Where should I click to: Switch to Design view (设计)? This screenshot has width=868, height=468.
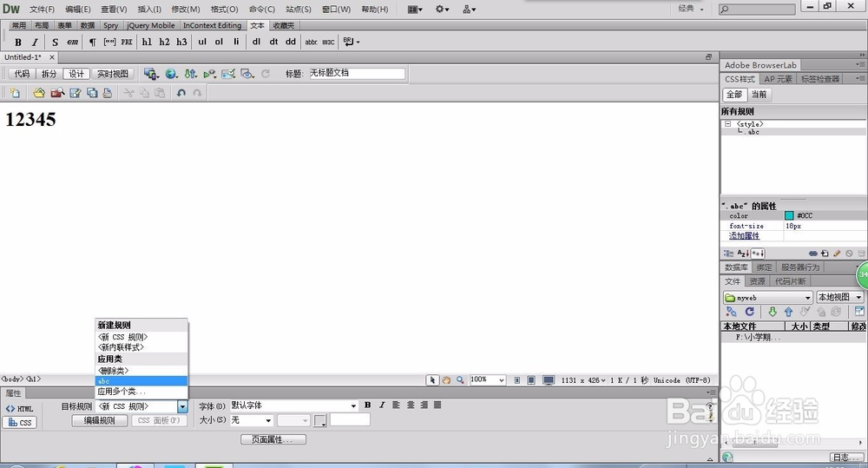coord(76,74)
